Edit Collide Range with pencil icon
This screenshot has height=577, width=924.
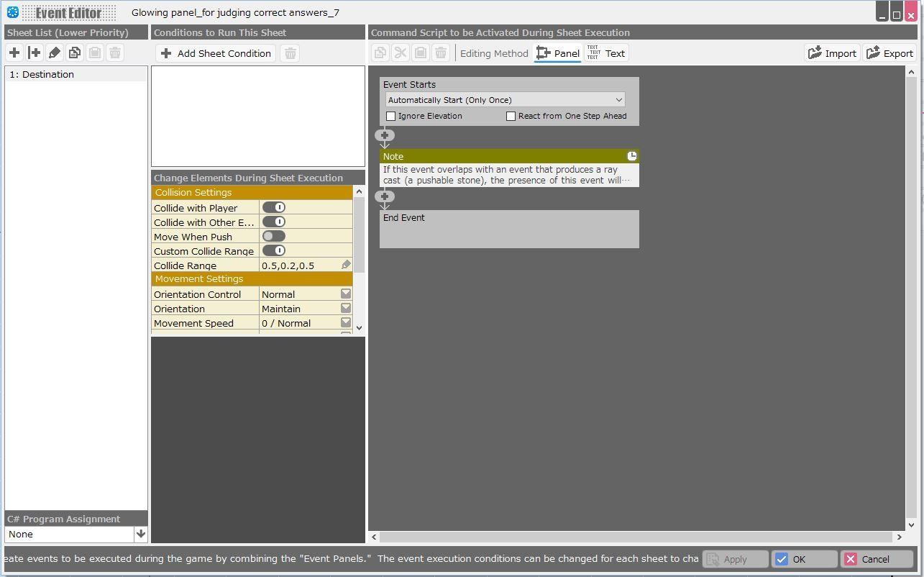(x=346, y=265)
